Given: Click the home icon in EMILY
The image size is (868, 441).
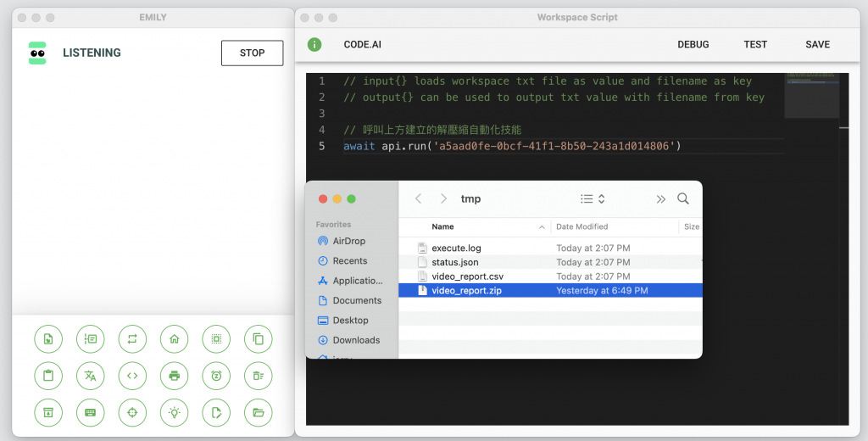Looking at the screenshot, I should (175, 339).
